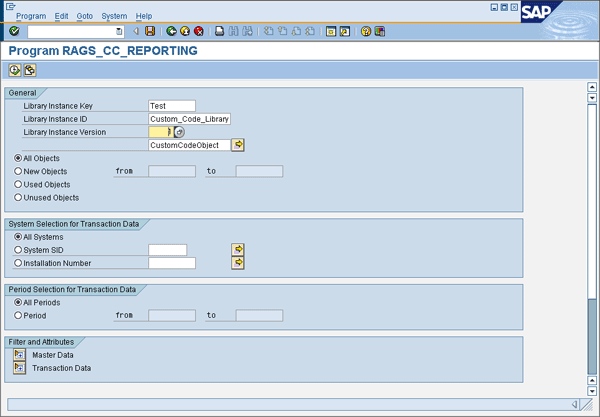This screenshot has height=417, width=600.
Task: Click the Execute icon below the program title
Action: [x=15, y=70]
